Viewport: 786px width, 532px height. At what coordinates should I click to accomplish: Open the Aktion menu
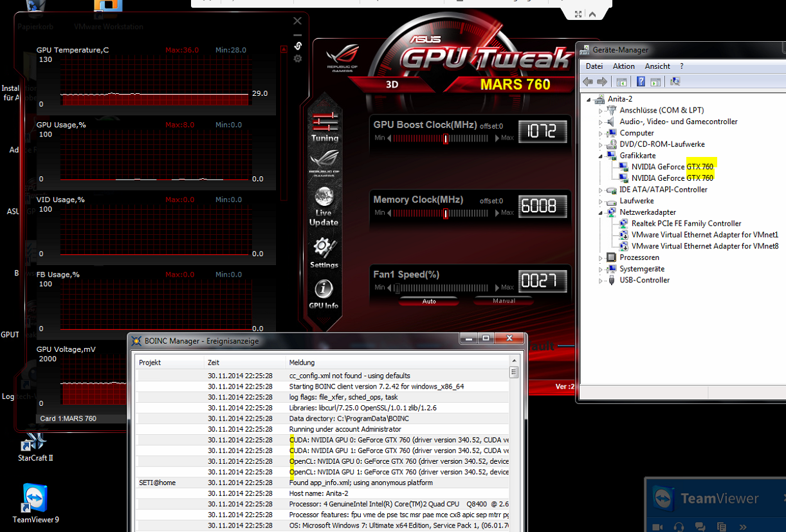pyautogui.click(x=623, y=66)
